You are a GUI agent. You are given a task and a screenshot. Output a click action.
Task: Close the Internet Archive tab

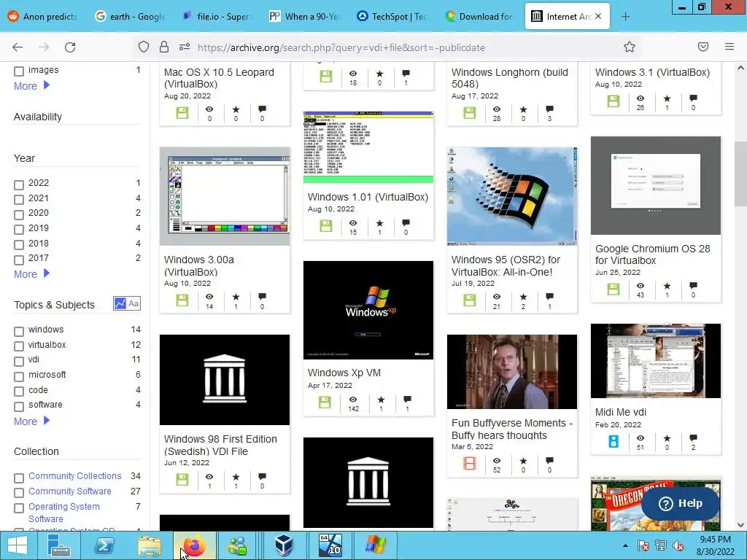point(598,16)
